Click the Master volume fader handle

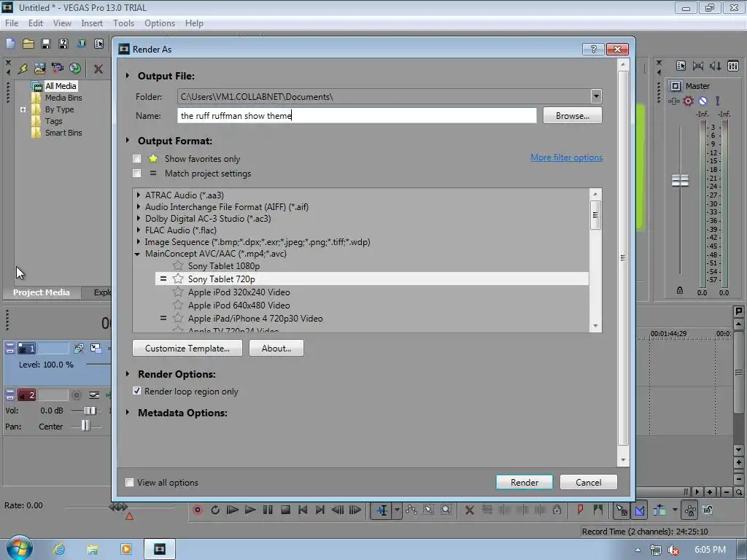point(681,181)
